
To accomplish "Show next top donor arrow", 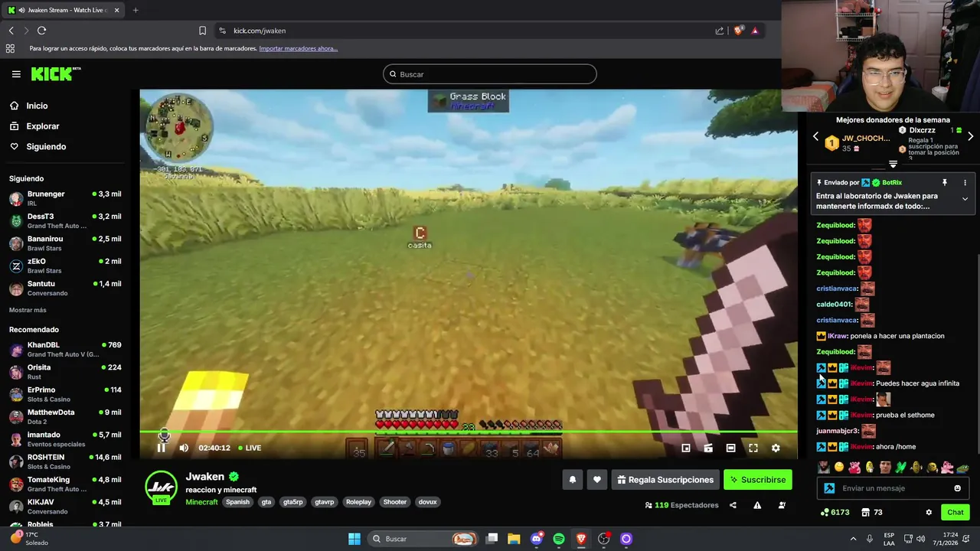I will (970, 136).
